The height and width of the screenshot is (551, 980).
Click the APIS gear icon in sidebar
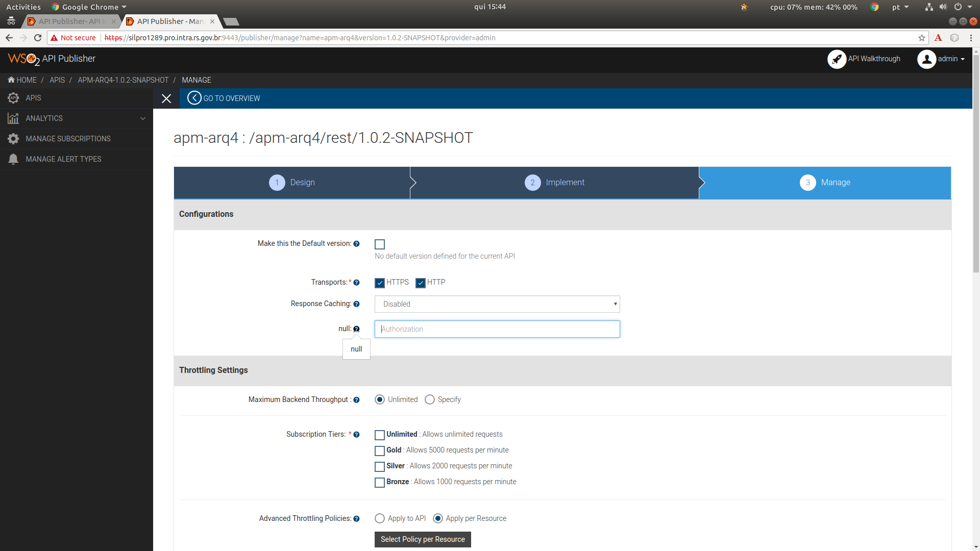pyautogui.click(x=13, y=98)
